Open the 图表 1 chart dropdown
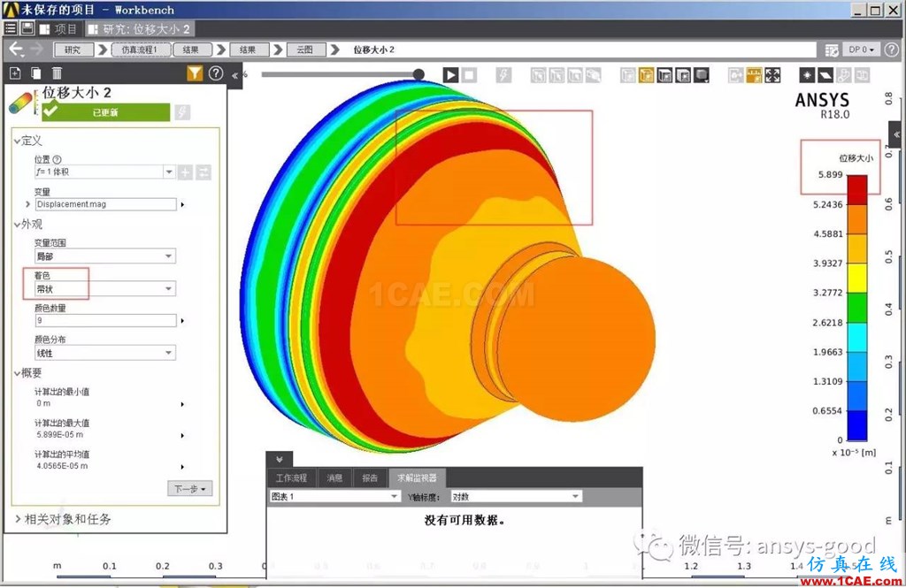The image size is (906, 588). (x=334, y=497)
